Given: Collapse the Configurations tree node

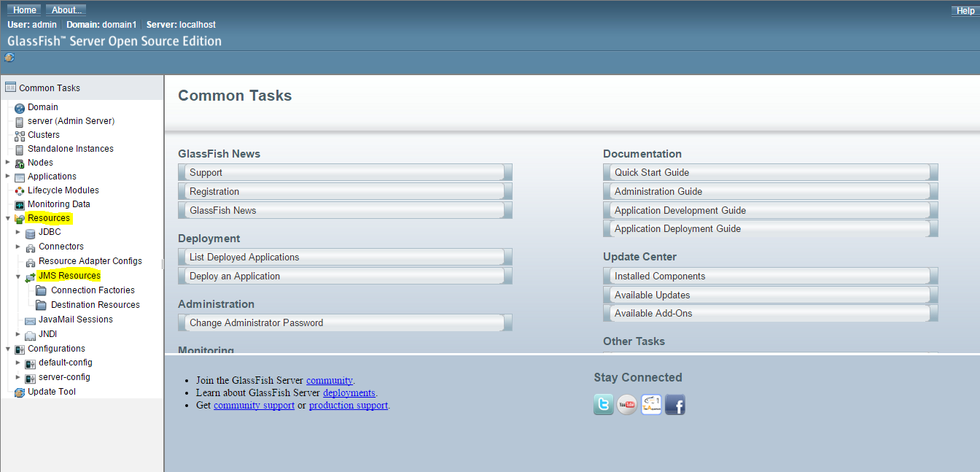Looking at the screenshot, I should point(7,349).
